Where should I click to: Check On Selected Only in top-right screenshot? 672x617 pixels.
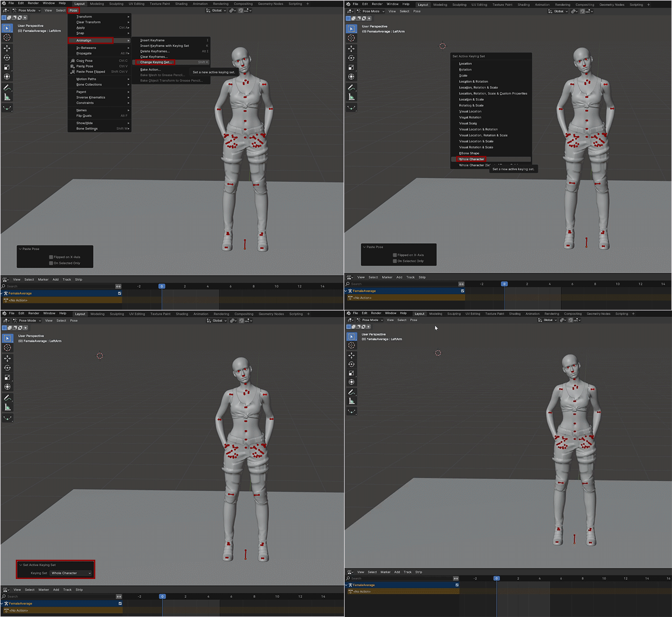[395, 261]
